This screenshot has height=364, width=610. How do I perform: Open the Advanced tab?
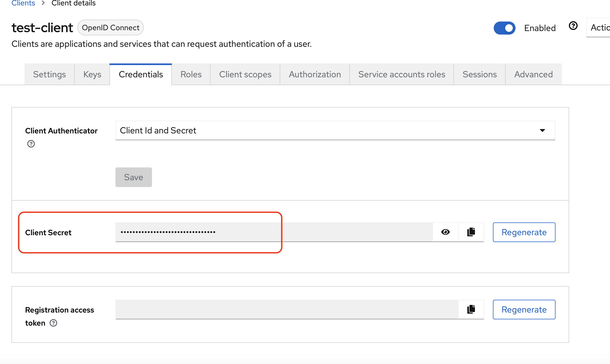(x=533, y=74)
